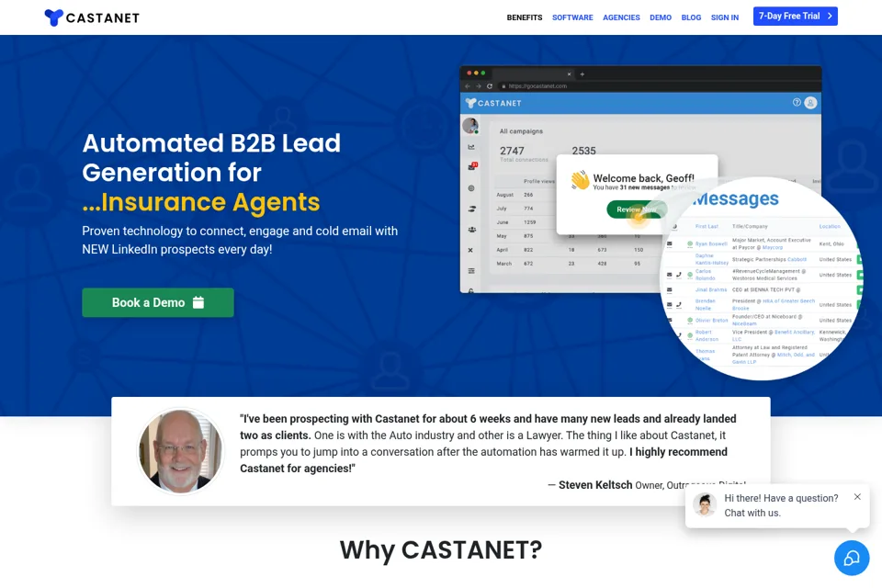Click the mockup sidebar chart icon
This screenshot has width=882, height=588.
click(x=471, y=147)
